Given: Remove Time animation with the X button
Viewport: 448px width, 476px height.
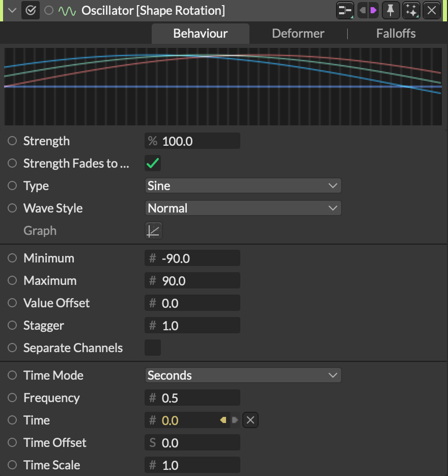Looking at the screenshot, I should [x=250, y=420].
